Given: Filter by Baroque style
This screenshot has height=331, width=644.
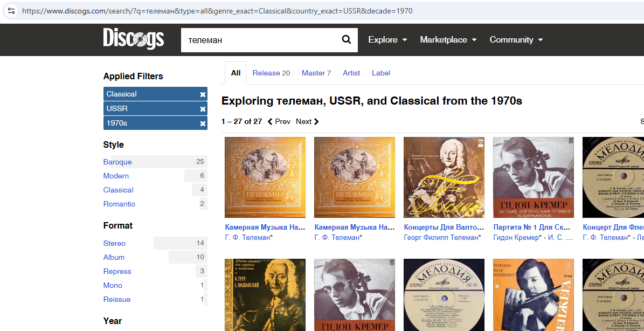Looking at the screenshot, I should 117,162.
